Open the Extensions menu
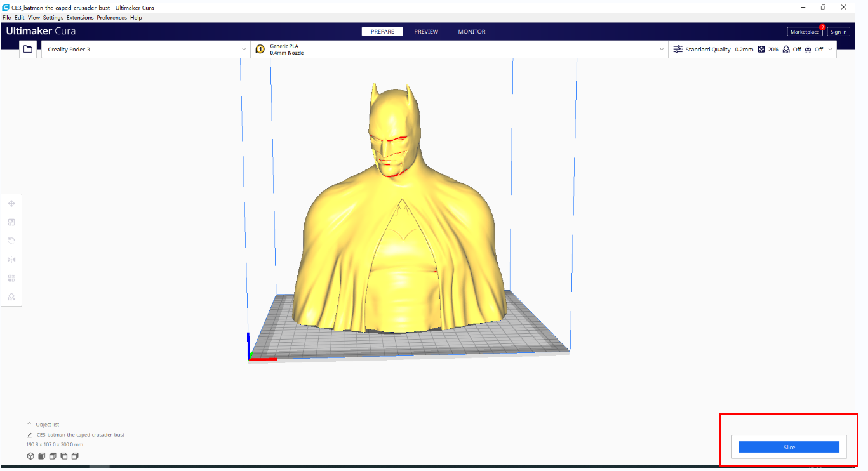The height and width of the screenshot is (471, 868). tap(79, 18)
